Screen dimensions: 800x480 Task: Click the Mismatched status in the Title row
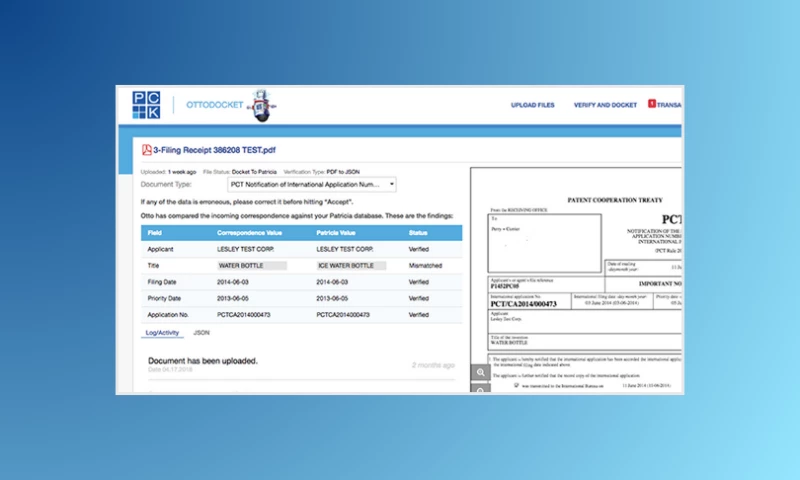[426, 265]
